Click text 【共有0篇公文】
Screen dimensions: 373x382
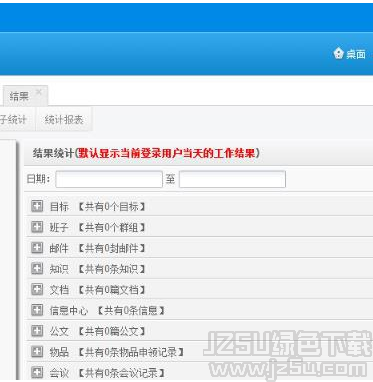tap(112, 331)
